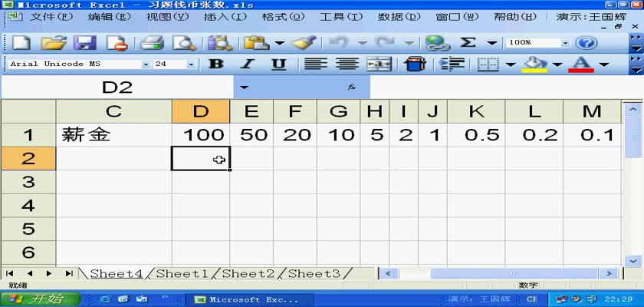This screenshot has height=307, width=644.
Task: Select cell C1 containing 薪金
Action: point(113,136)
